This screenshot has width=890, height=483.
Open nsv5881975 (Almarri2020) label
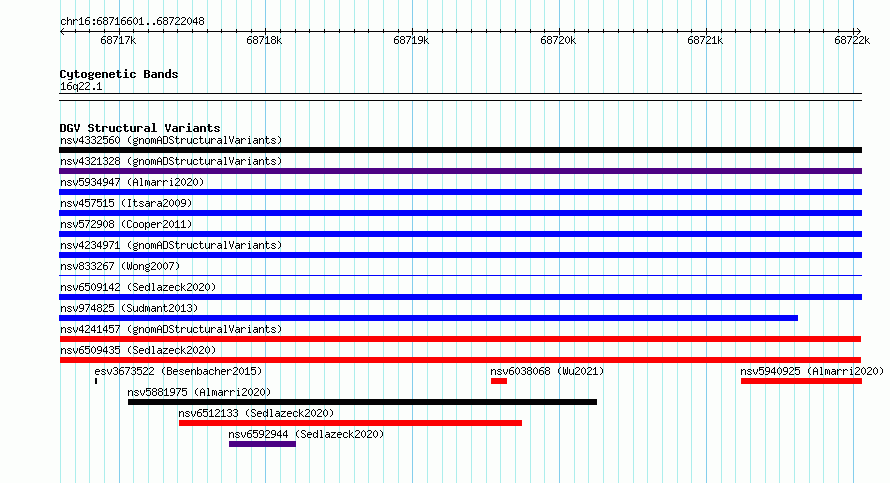(199, 392)
